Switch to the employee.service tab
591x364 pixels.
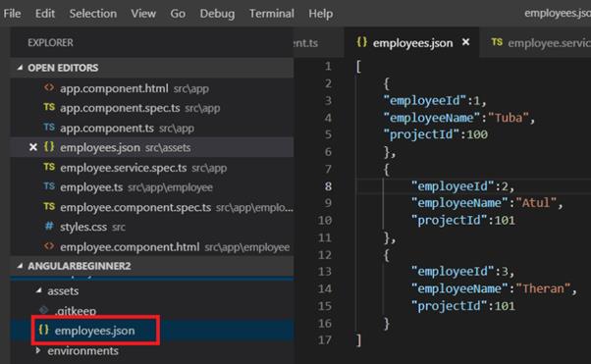[x=536, y=42]
